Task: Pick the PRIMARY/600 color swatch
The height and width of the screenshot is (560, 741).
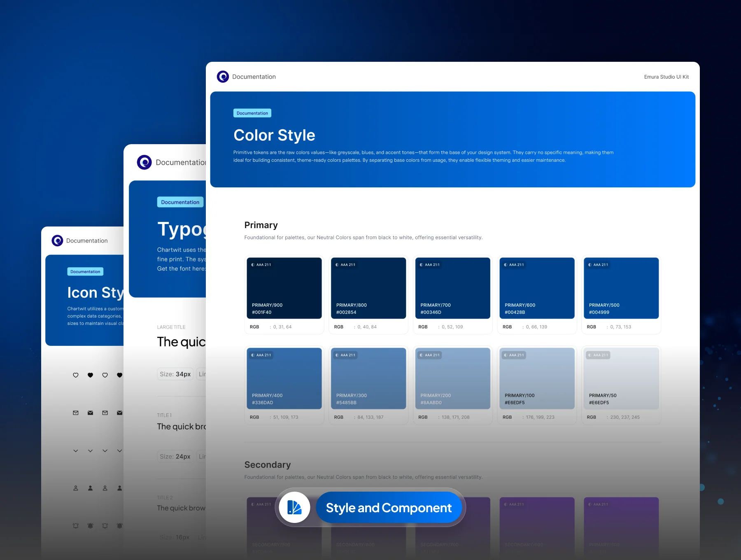Action: tap(537, 288)
